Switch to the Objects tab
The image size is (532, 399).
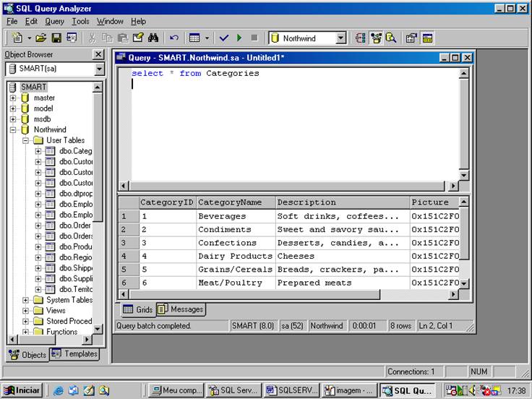pos(27,355)
